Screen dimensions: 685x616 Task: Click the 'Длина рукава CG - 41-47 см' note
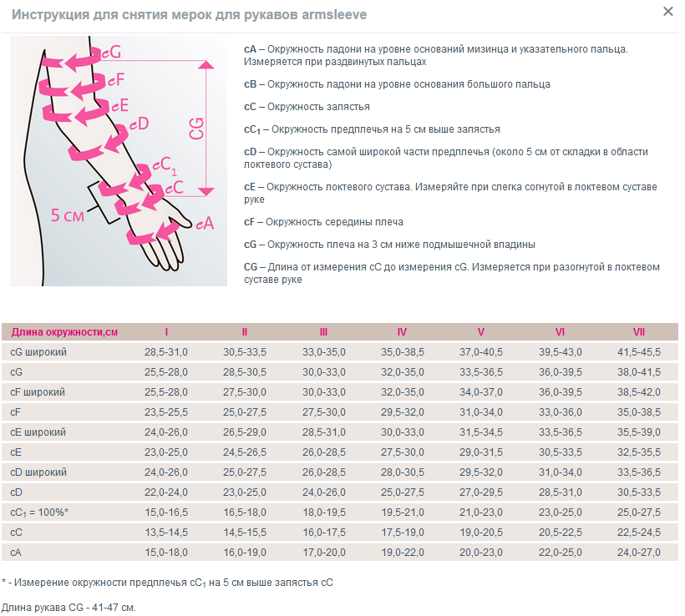click(68, 607)
